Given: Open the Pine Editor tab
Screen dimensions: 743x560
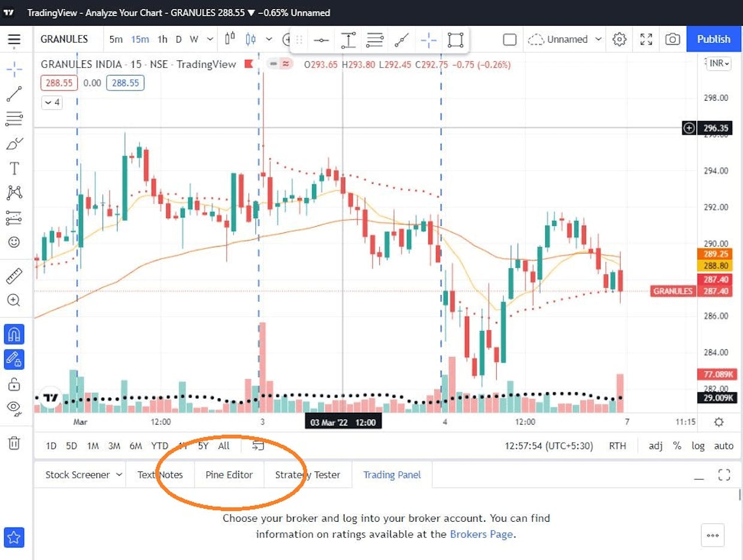Looking at the screenshot, I should click(x=229, y=474).
